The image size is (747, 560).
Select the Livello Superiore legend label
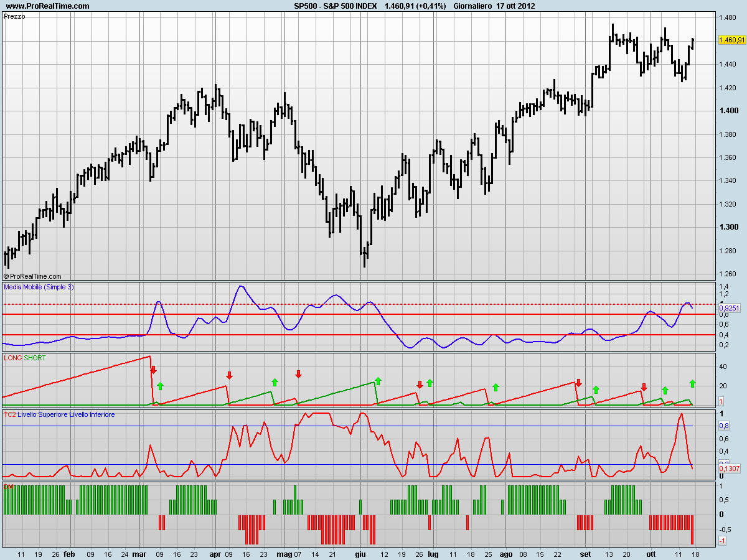(43, 414)
